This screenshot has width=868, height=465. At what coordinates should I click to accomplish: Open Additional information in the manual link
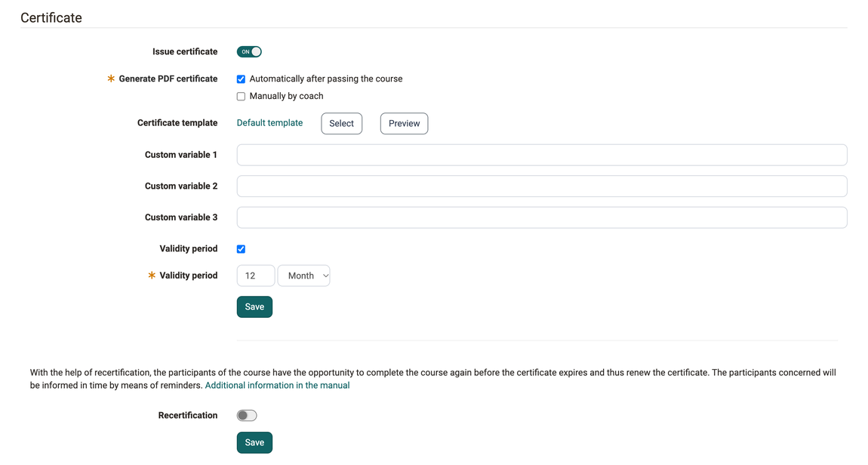pos(277,385)
